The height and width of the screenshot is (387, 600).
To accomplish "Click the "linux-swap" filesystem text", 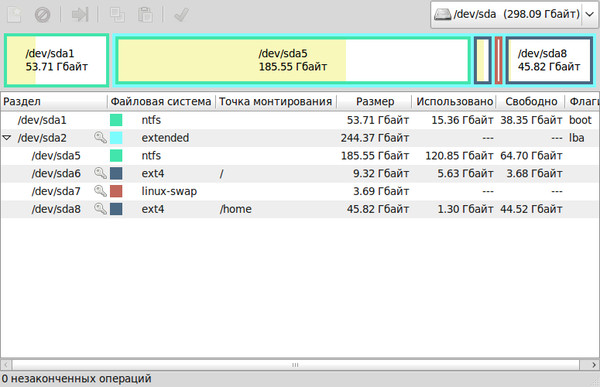I will 169,191.
